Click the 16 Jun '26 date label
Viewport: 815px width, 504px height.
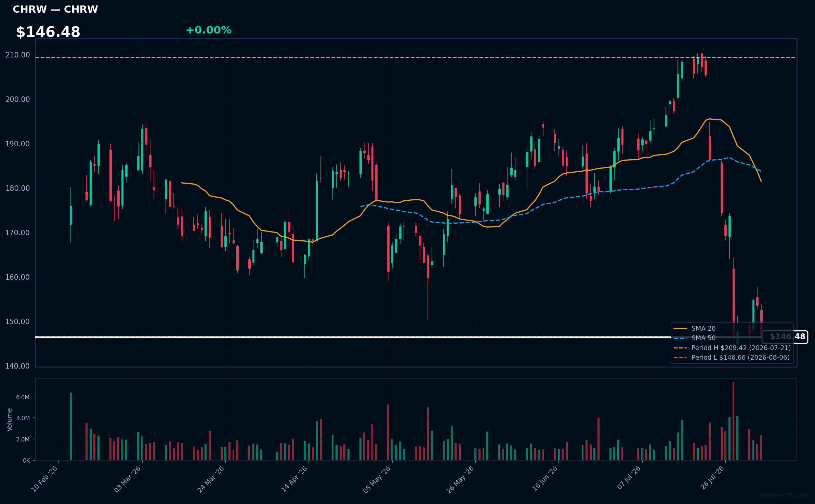click(x=545, y=479)
